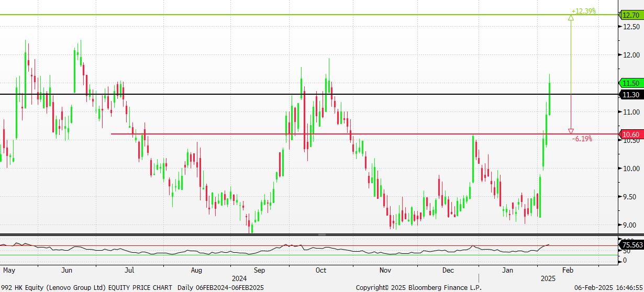Image resolution: width=644 pixels, height=292 pixels.
Task: Click the Jul label on time axis
Action: (129, 271)
